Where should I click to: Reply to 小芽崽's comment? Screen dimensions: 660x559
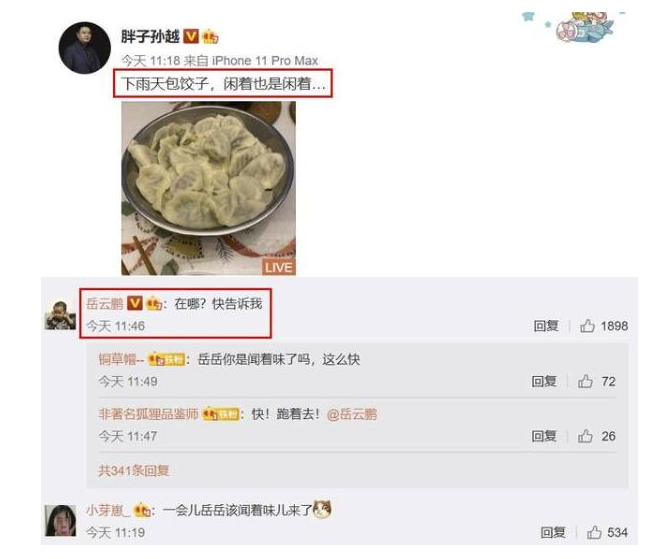click(553, 532)
